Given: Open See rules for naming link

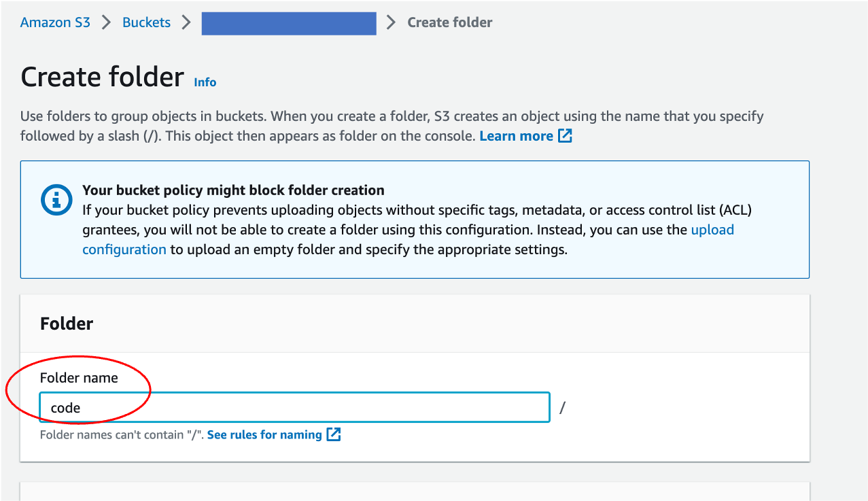Looking at the screenshot, I should pyautogui.click(x=264, y=434).
